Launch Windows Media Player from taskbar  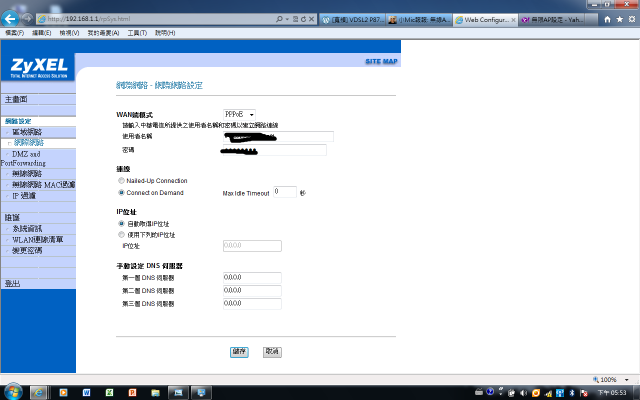(x=63, y=393)
